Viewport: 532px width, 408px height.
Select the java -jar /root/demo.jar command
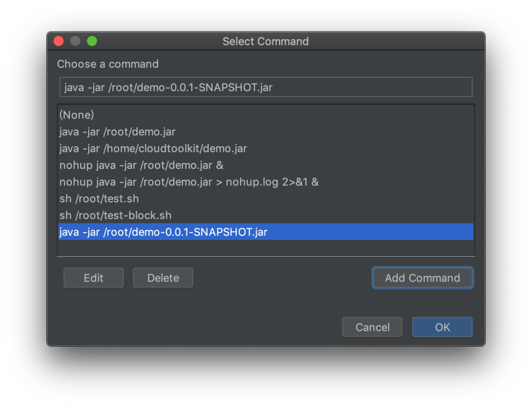click(x=117, y=132)
